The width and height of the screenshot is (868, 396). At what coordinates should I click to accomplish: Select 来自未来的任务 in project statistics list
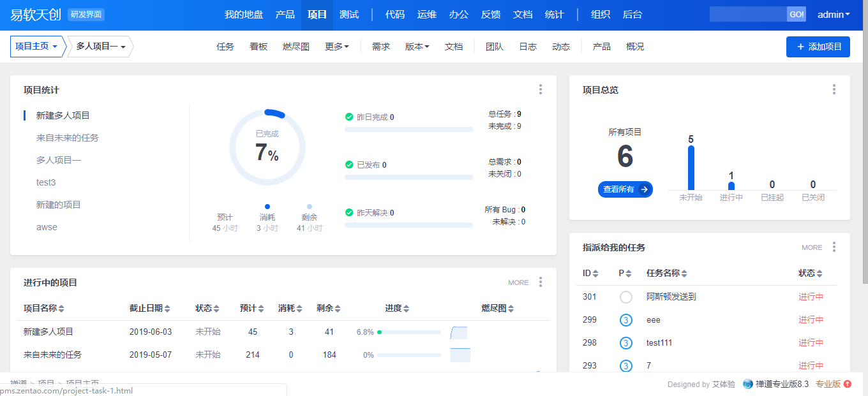pyautogui.click(x=68, y=138)
